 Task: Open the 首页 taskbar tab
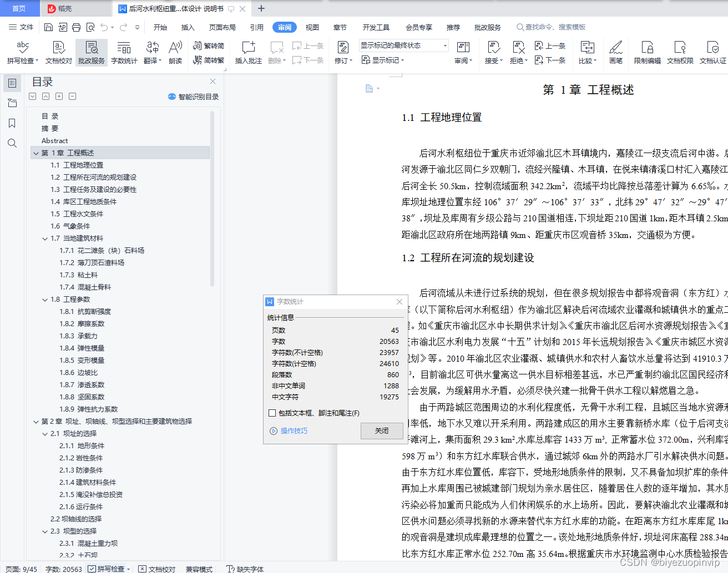click(x=20, y=8)
